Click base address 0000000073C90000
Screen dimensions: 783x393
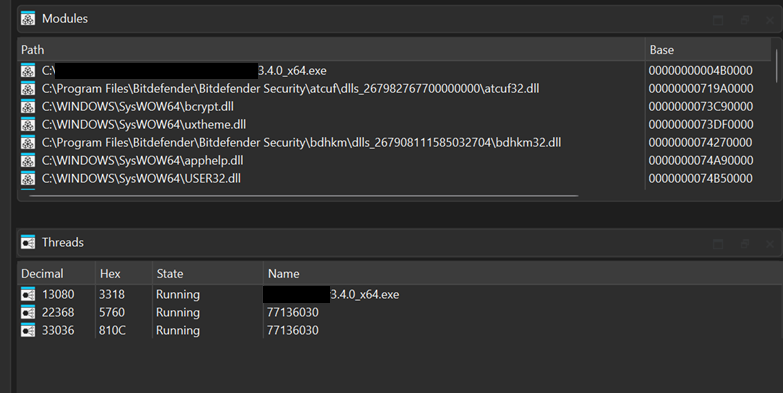[700, 106]
